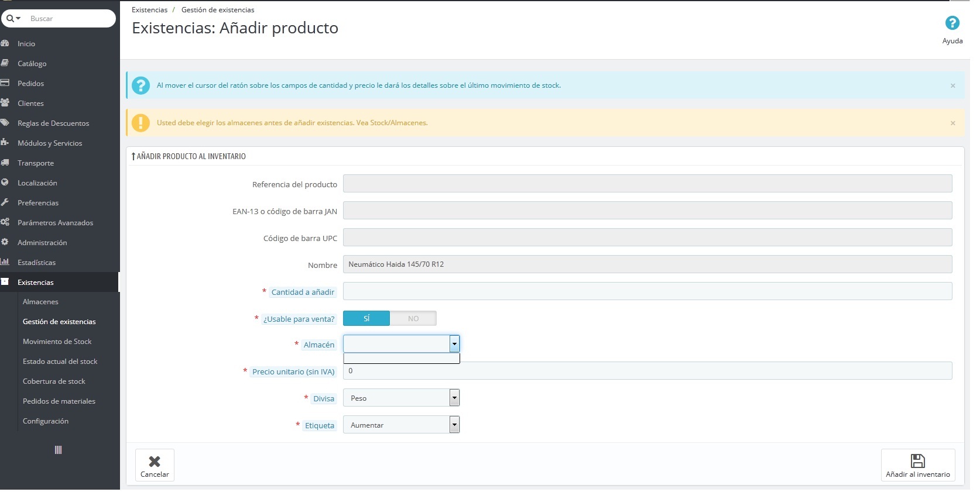Image resolution: width=980 pixels, height=492 pixels.
Task: Click the Existencias breadcrumb link
Action: tap(149, 10)
